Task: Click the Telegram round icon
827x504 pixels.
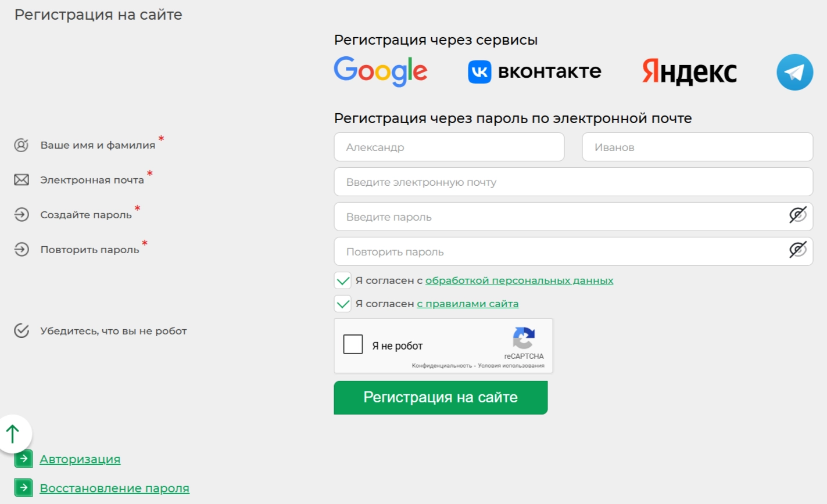Action: (x=794, y=72)
